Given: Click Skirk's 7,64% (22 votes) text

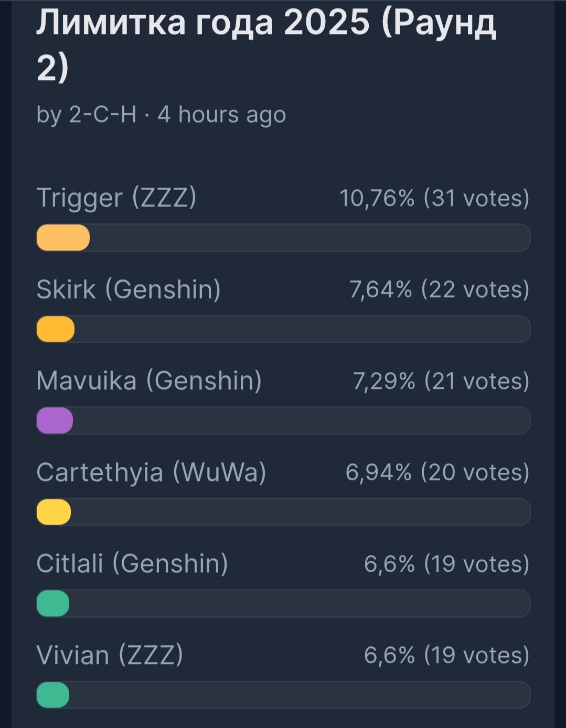Looking at the screenshot, I should click(x=439, y=289).
